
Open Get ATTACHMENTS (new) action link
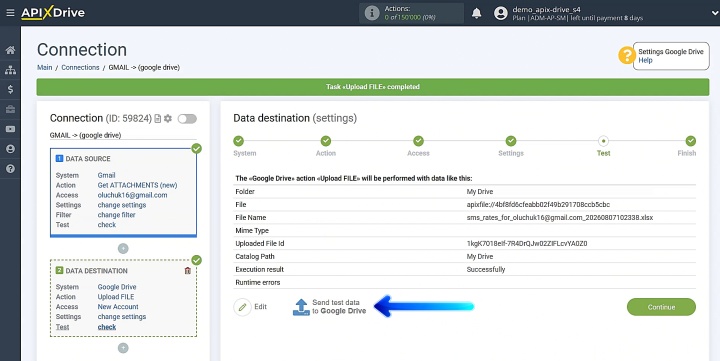(x=137, y=185)
